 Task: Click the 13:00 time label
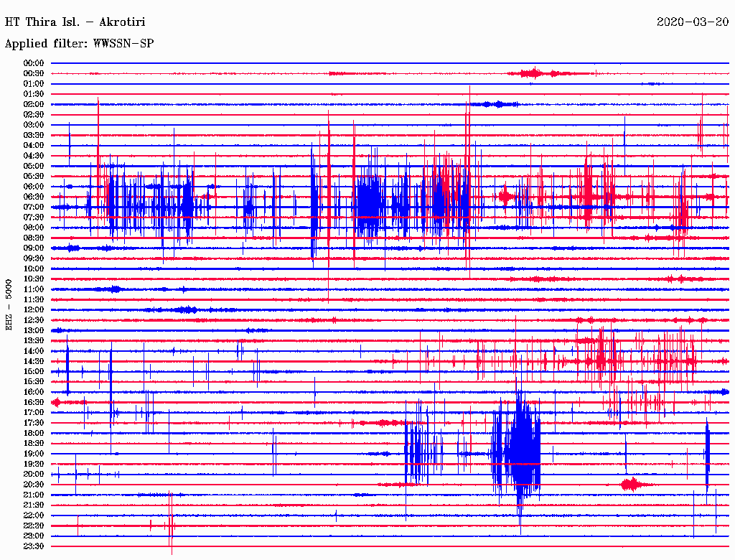click(x=34, y=331)
